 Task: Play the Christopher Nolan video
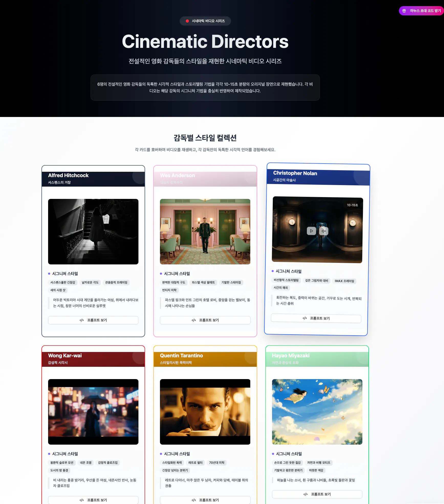[311, 231]
